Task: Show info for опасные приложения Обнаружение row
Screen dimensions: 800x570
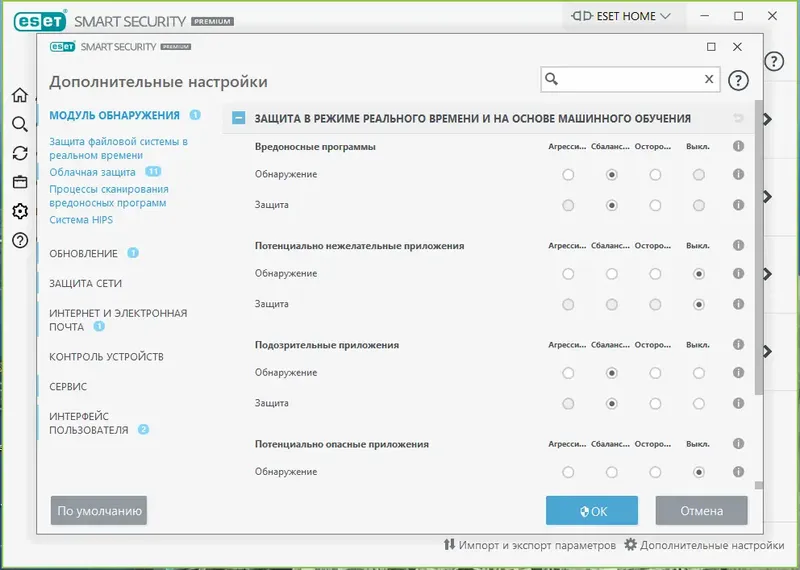Action: pos(738,472)
